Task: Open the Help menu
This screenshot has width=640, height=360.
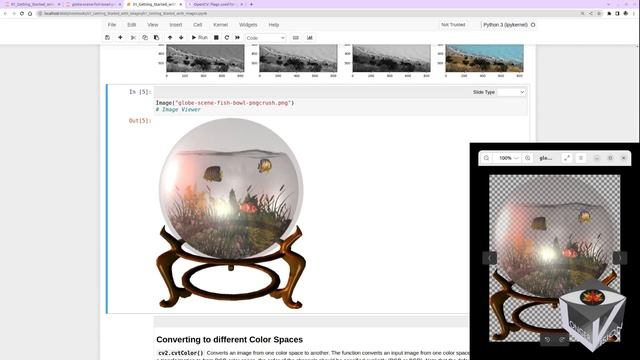Action: click(x=274, y=25)
